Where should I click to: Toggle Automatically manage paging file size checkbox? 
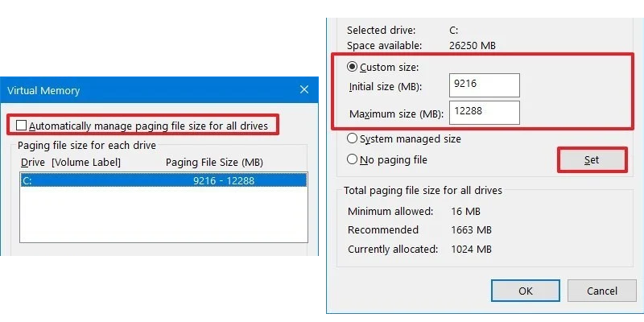(22, 126)
